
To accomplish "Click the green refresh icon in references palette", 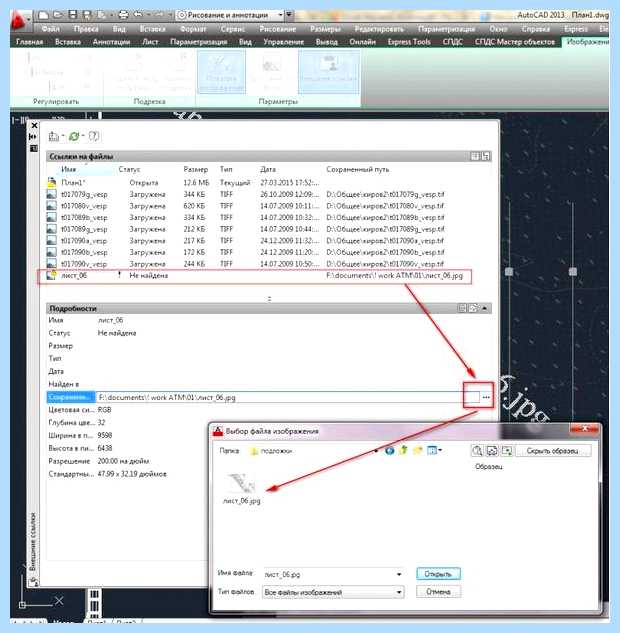I will tap(74, 136).
